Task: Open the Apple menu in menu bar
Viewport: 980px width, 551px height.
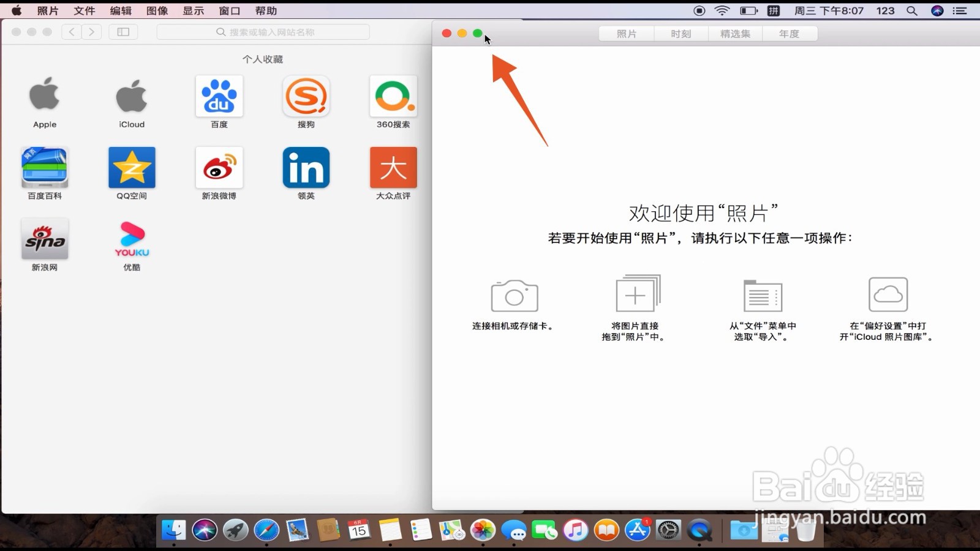Action: [17, 10]
